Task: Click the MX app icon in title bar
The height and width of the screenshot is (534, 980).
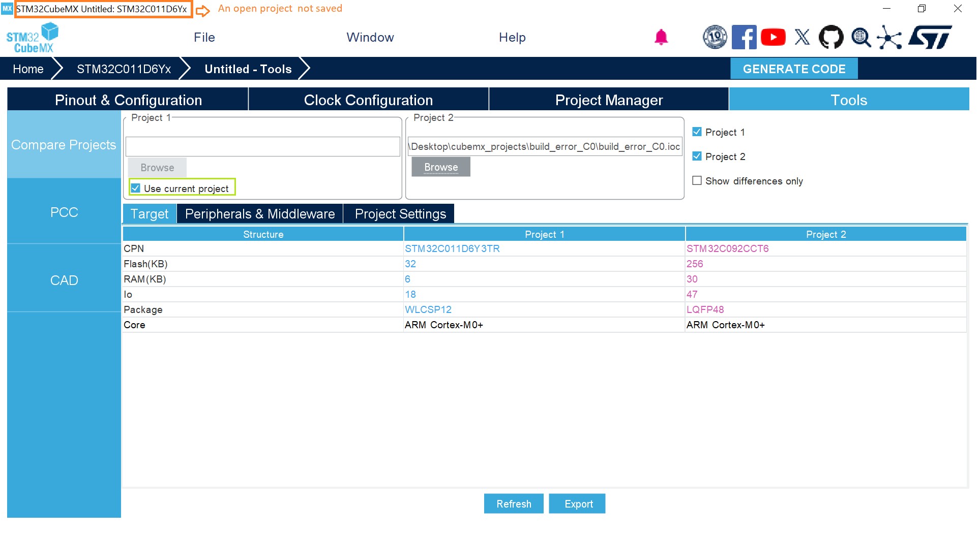Action: click(7, 8)
